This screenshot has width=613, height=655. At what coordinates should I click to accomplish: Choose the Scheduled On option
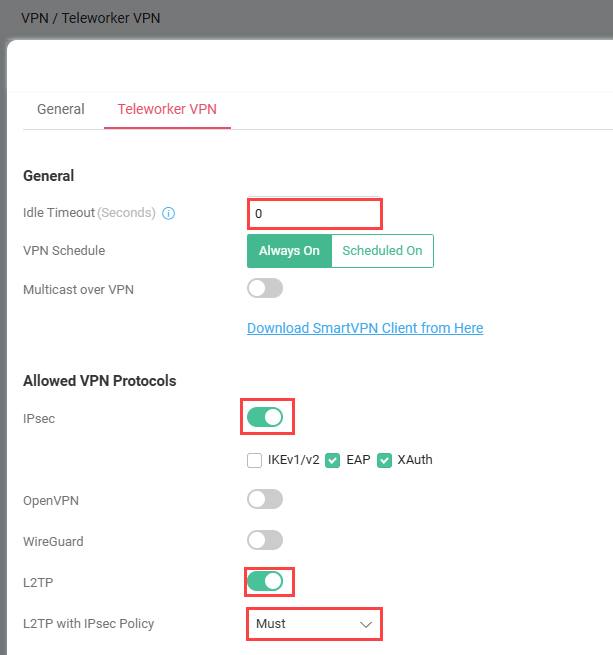coord(382,251)
